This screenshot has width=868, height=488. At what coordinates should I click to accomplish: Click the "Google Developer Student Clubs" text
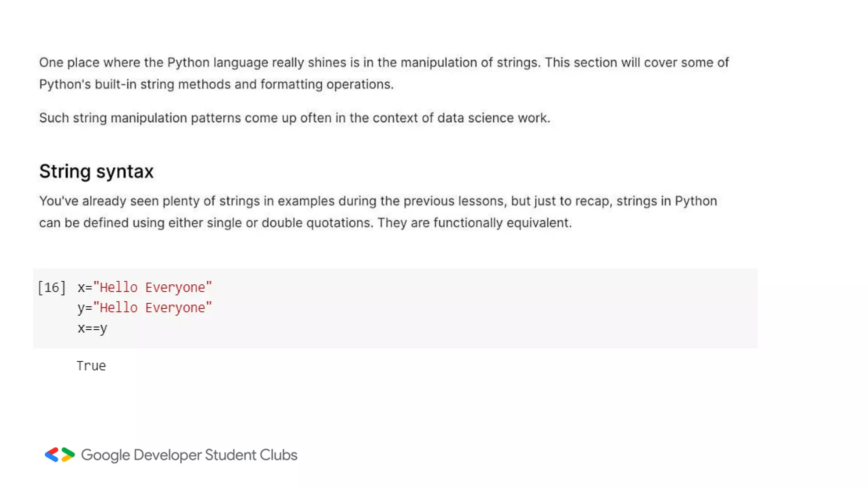tap(189, 455)
